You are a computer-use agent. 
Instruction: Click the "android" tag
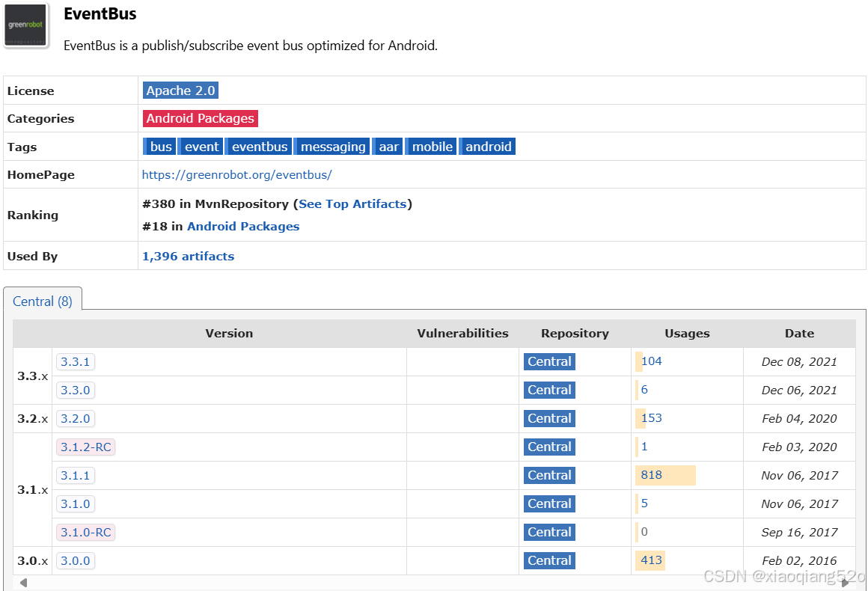click(487, 146)
